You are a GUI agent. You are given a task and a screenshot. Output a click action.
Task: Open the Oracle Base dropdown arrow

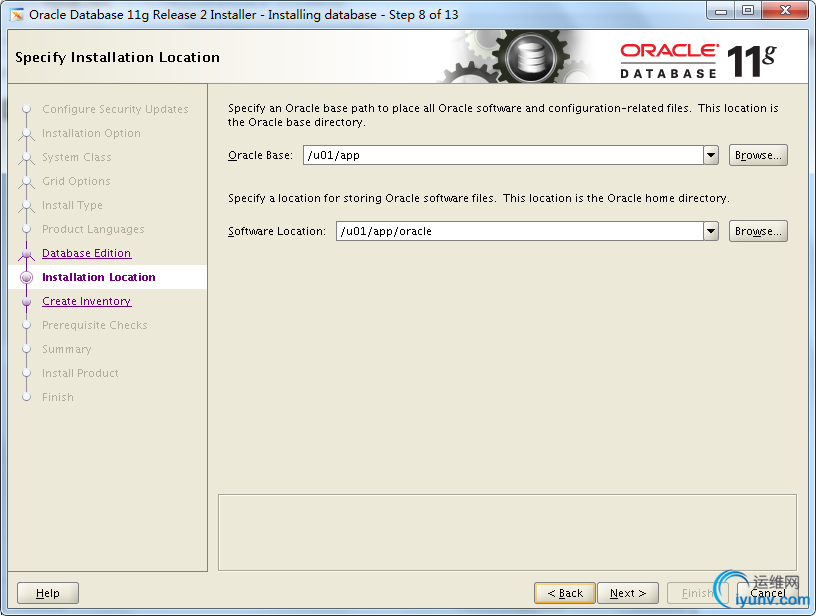click(x=711, y=155)
